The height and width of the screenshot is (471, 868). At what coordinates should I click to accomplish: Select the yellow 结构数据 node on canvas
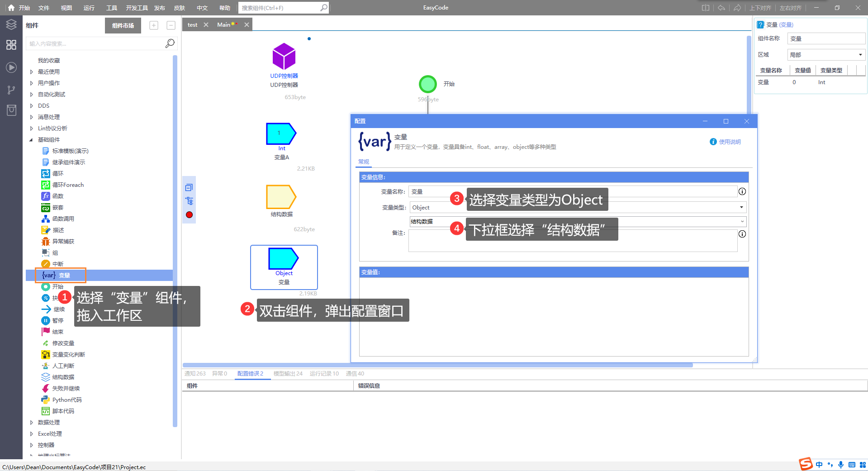pos(281,197)
